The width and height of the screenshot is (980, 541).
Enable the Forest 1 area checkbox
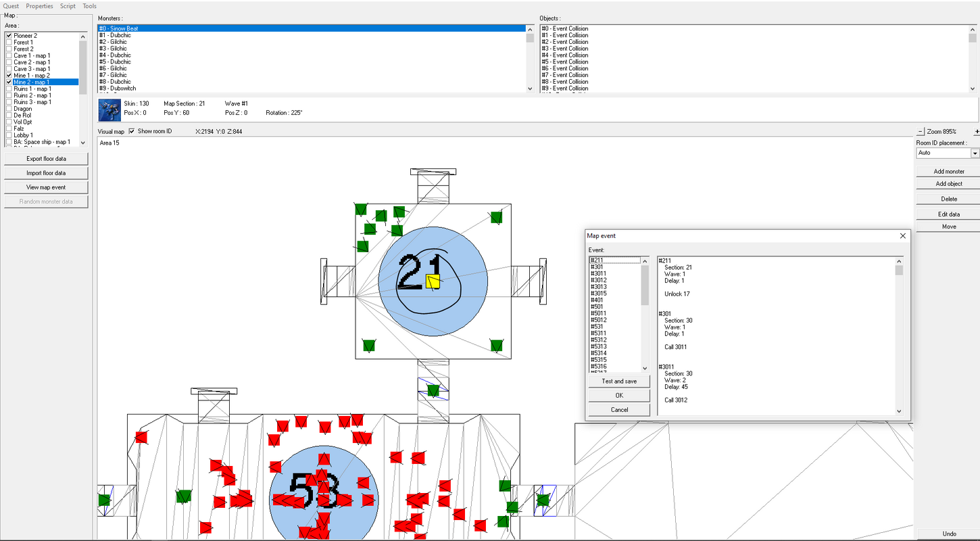9,42
